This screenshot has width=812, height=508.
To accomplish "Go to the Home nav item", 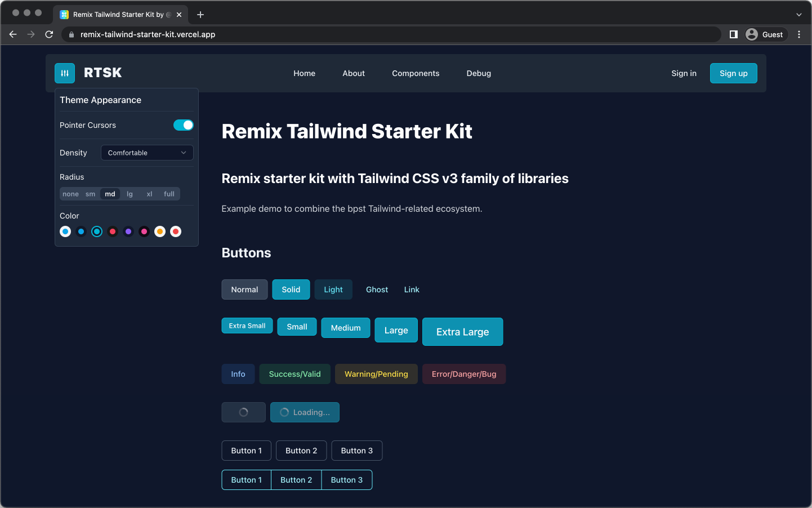I will [304, 73].
